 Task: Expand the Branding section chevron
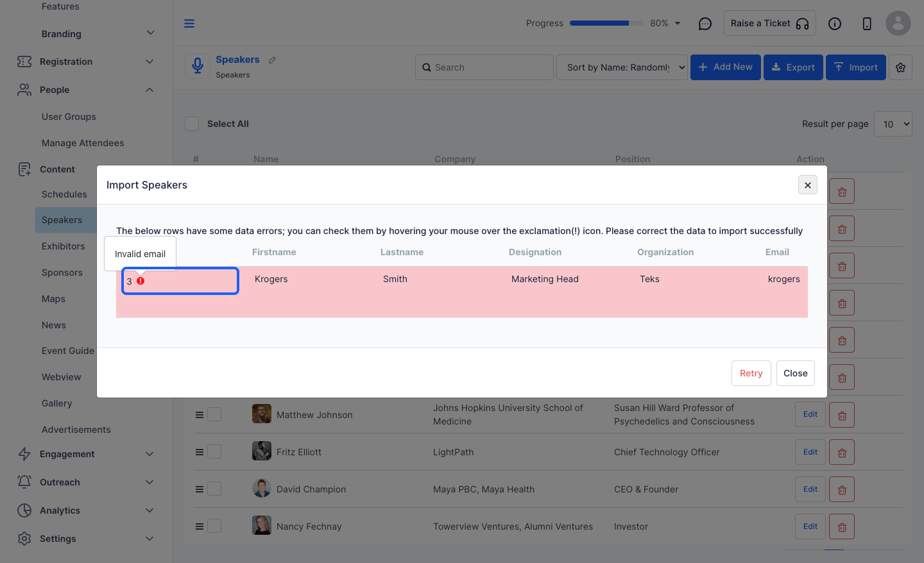coord(150,33)
